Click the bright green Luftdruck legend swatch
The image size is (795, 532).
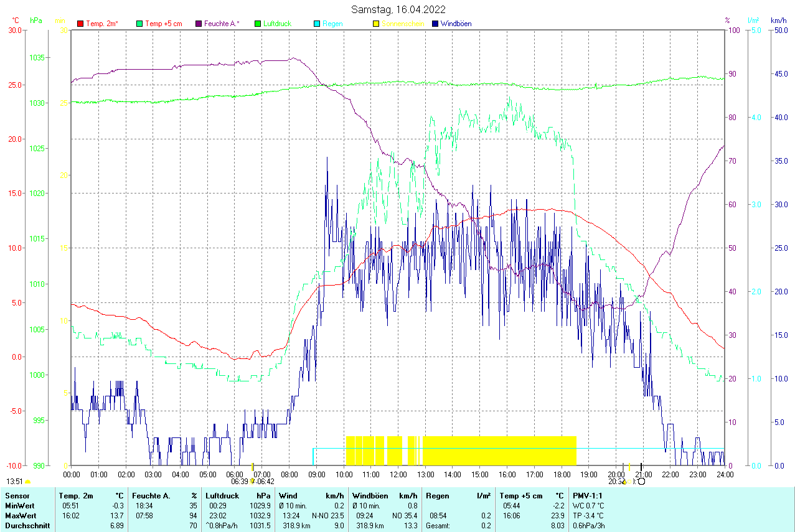pos(258,24)
